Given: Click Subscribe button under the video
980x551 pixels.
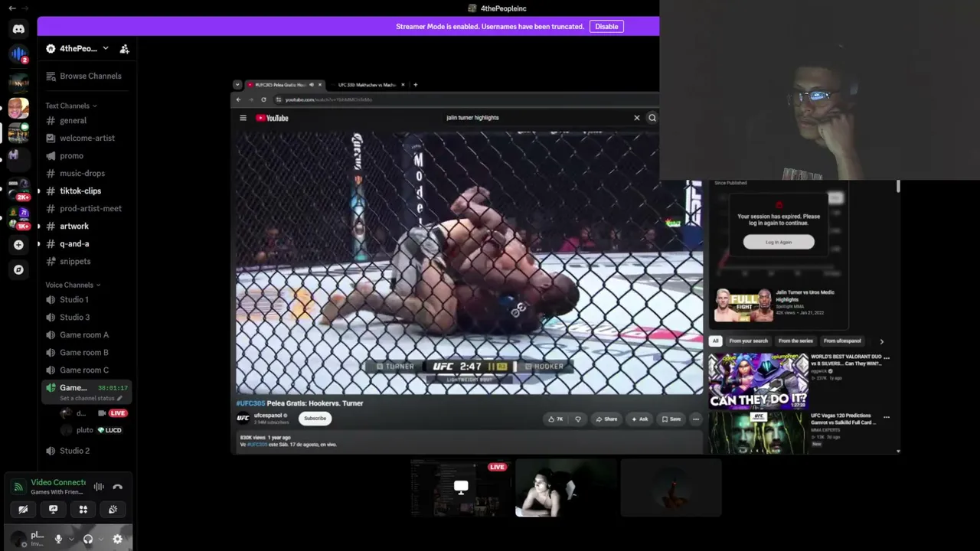Looking at the screenshot, I should (315, 419).
